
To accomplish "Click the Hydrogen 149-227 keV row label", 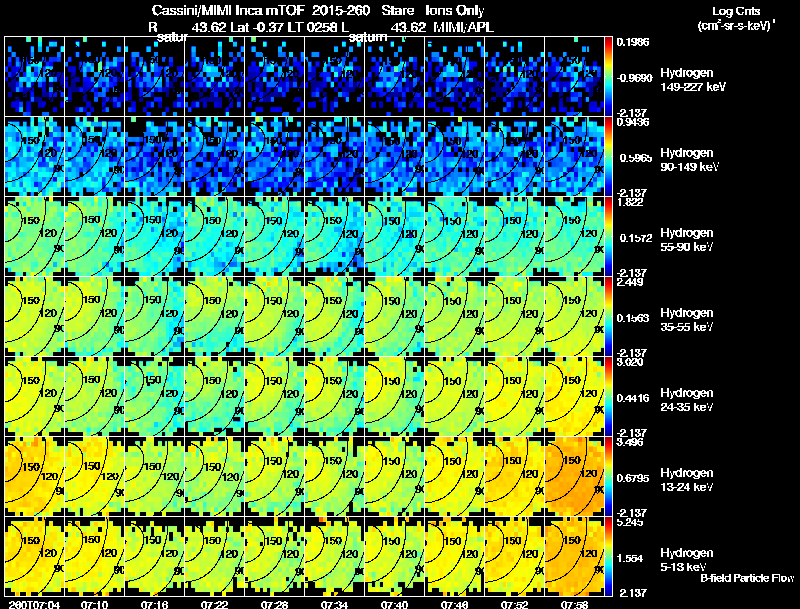I will coord(693,80).
